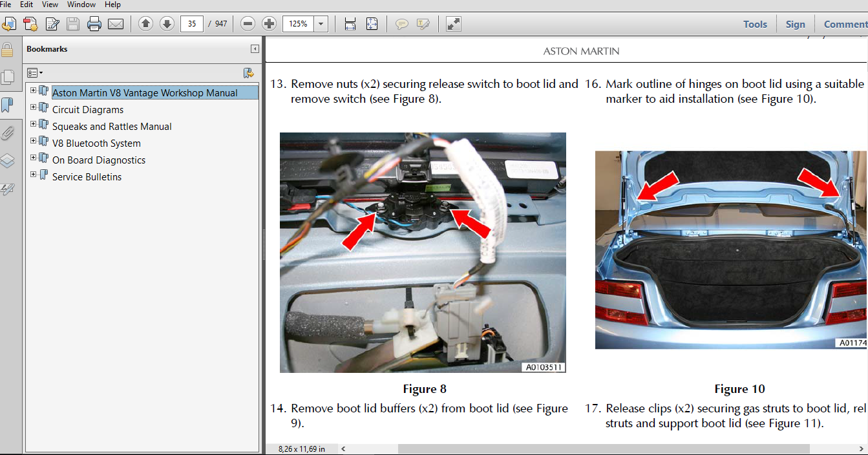Screen dimensions: 868x455
Task: Open the Attachments panel
Action: click(x=8, y=133)
